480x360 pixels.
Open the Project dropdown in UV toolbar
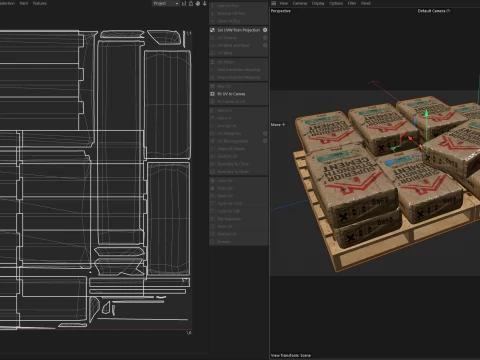(x=166, y=3)
